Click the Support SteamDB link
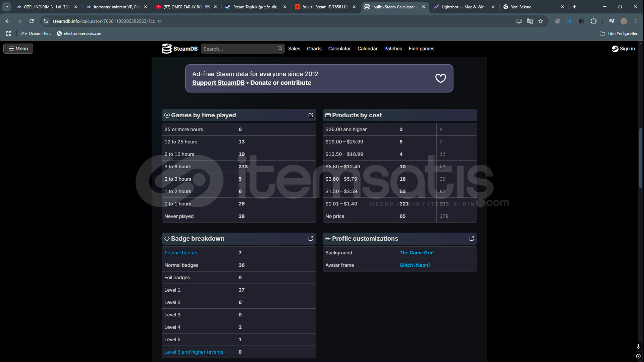 218,83
